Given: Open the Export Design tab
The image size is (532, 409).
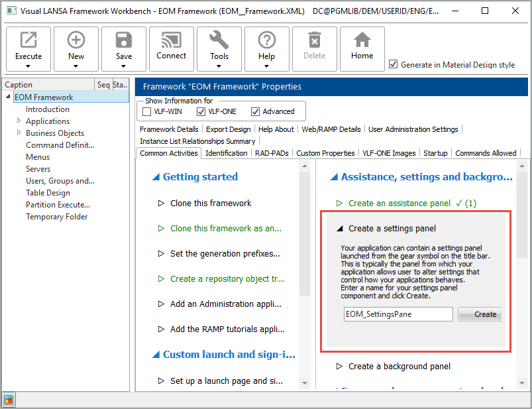Looking at the screenshot, I should coord(229,129).
